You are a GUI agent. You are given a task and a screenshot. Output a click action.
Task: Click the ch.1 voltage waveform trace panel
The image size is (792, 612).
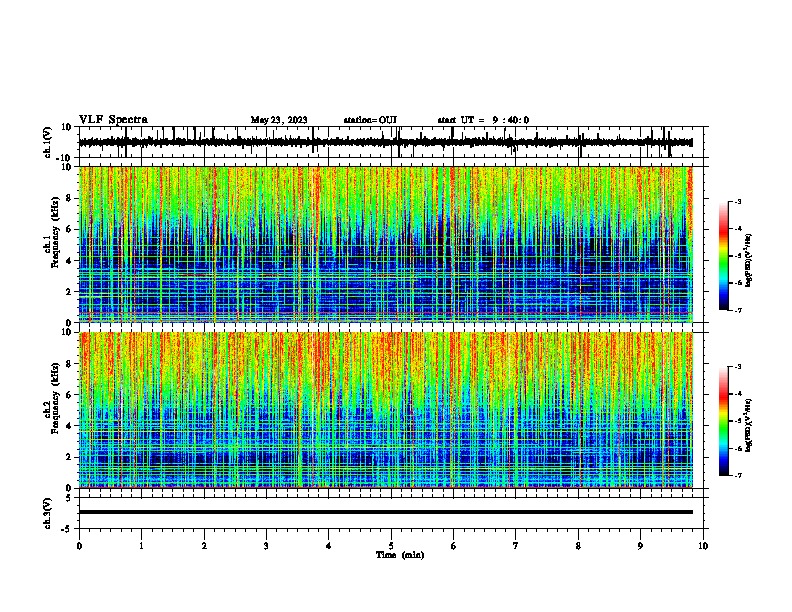(393, 142)
